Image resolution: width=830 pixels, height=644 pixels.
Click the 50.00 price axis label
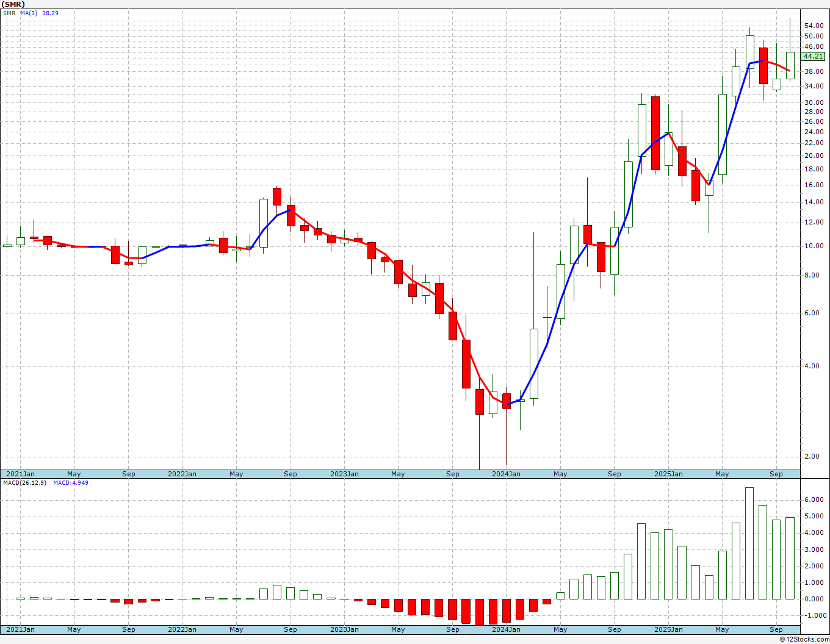[814, 36]
